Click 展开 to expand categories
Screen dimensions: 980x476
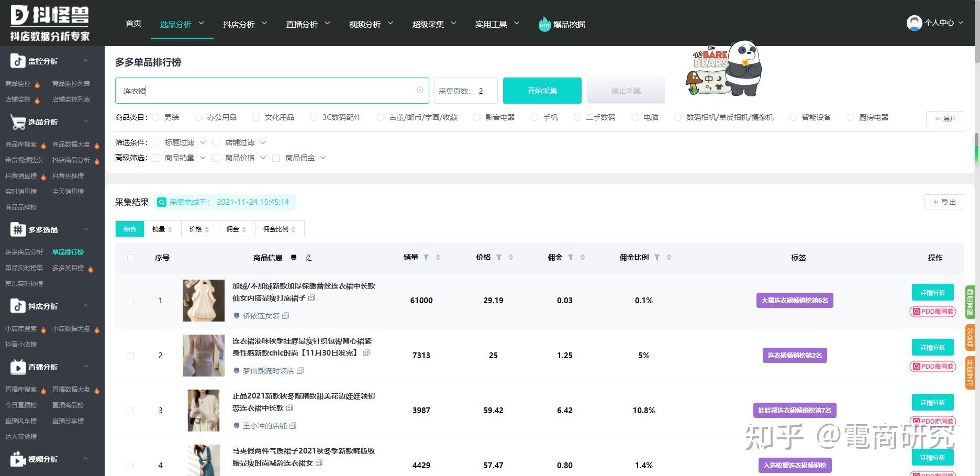point(945,118)
